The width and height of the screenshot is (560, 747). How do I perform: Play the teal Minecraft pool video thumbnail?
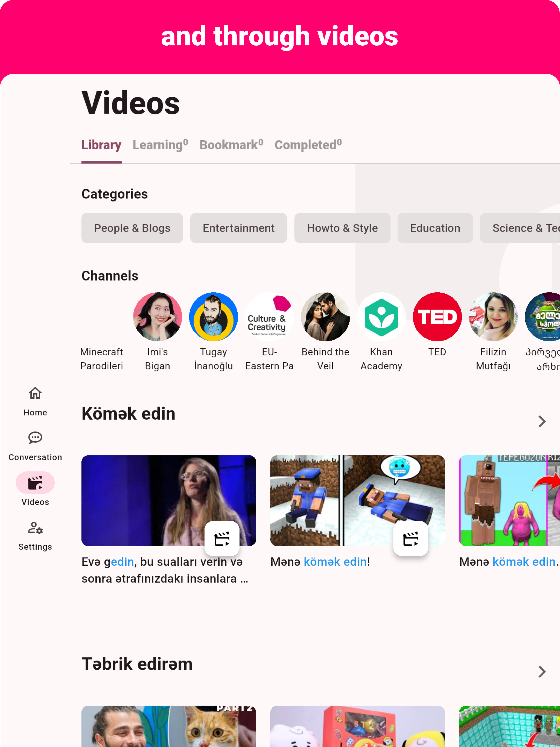[x=509, y=726]
